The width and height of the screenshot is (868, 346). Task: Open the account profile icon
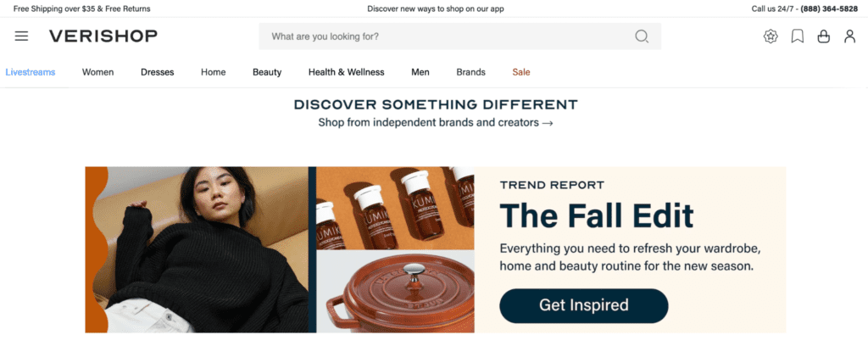click(x=849, y=36)
